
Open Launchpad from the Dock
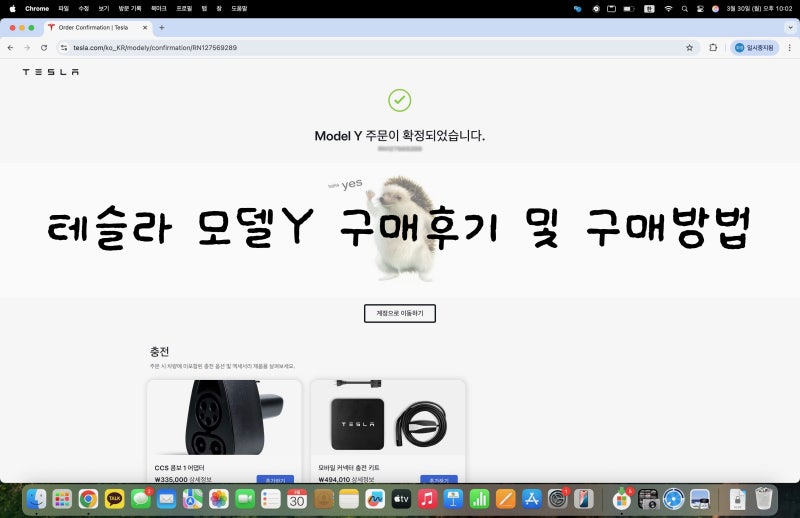coord(62,499)
